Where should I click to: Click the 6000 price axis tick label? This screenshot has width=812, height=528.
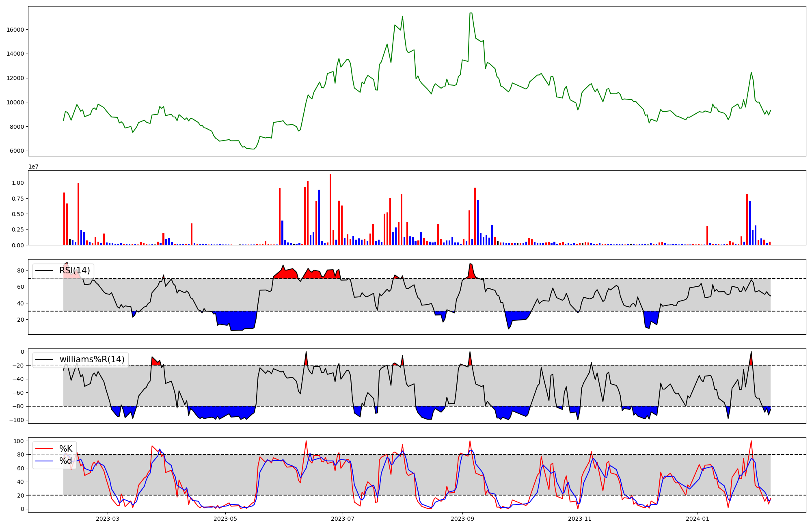17,151
